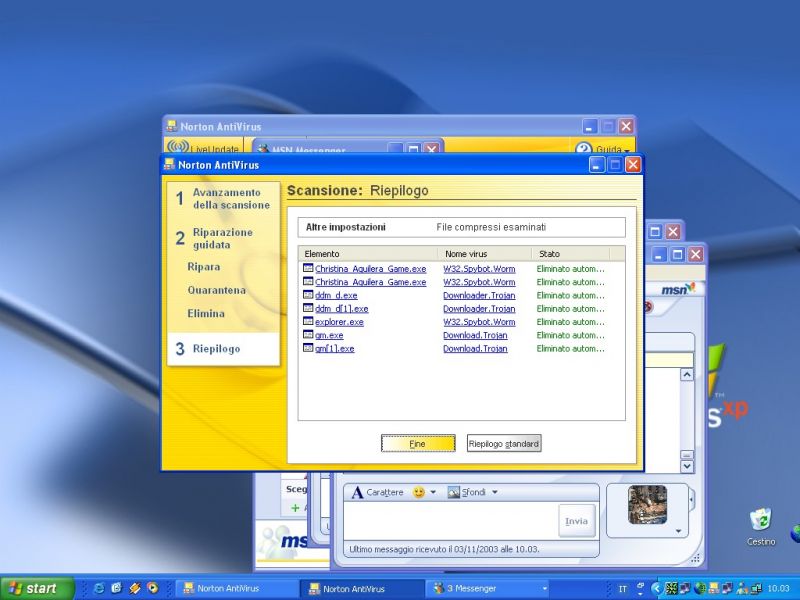Click Carattere font icon in Messenger chat
The height and width of the screenshot is (600, 800).
[x=357, y=492]
